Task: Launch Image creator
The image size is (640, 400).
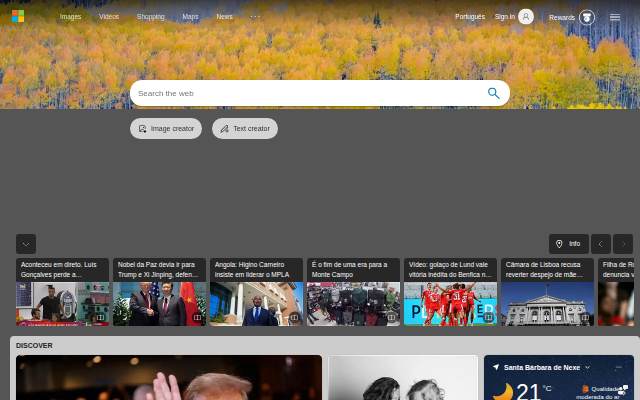Action: coord(166,129)
